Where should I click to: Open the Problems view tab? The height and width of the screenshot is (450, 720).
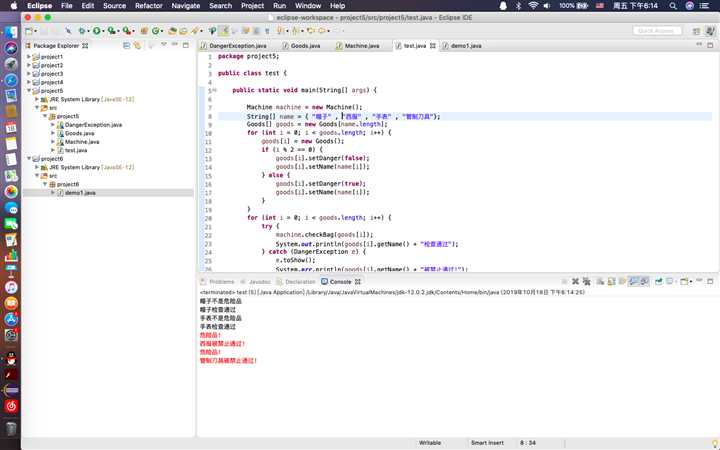218,281
